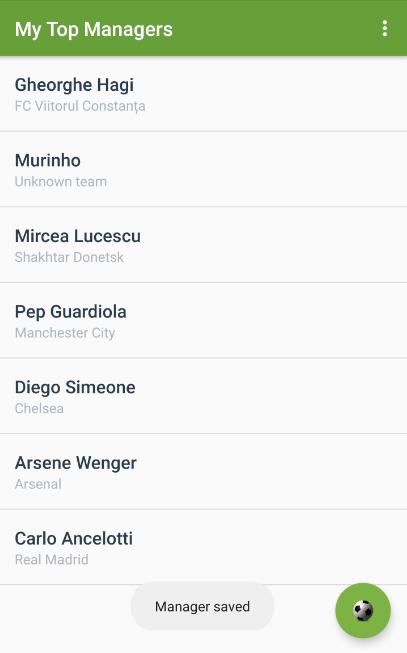Viewport: 407px width, 653px height.
Task: Select the Arsene Wenger row
Action: [203, 471]
